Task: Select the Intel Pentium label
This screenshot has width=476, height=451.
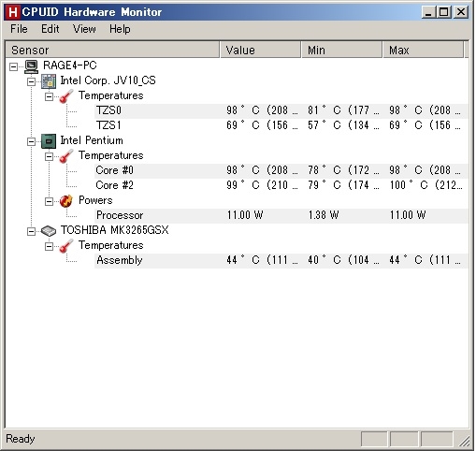Action: 92,140
